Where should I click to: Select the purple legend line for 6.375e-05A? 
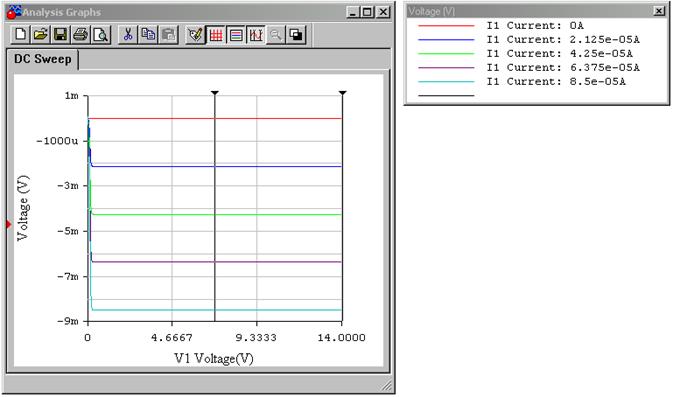[446, 68]
